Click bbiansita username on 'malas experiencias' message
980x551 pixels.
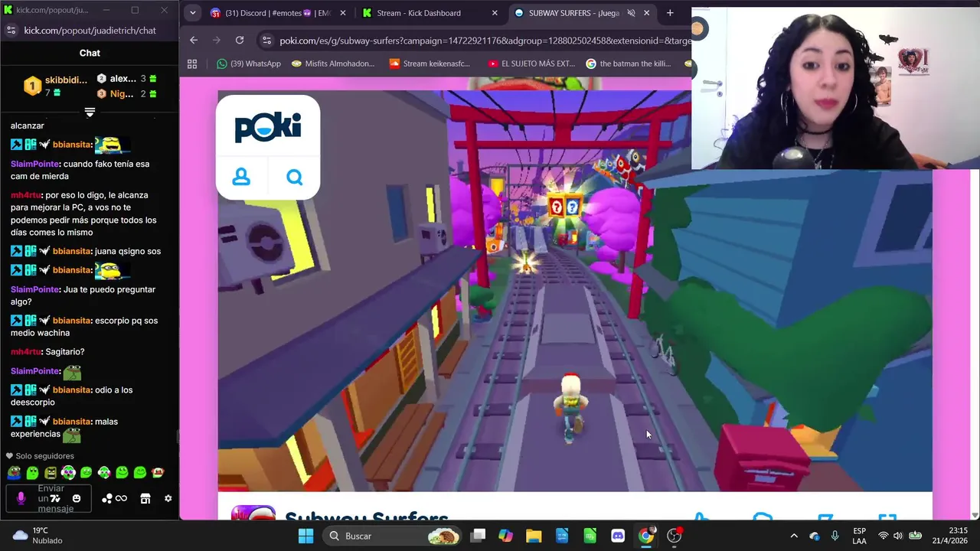[x=72, y=421]
